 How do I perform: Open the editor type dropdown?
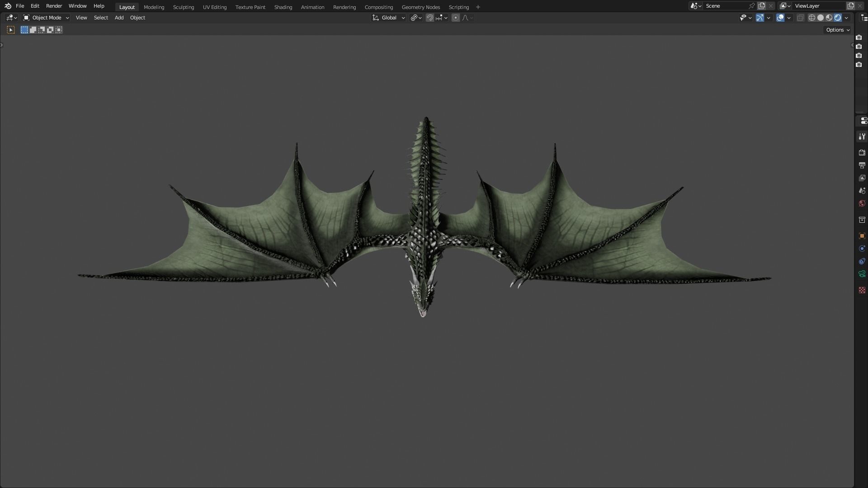click(x=11, y=18)
